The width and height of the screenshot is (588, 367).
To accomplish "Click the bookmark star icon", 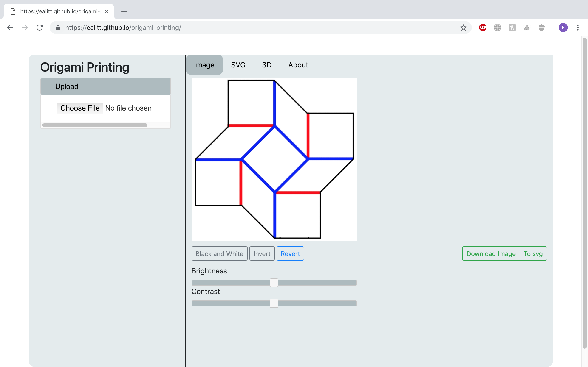I will (x=465, y=28).
